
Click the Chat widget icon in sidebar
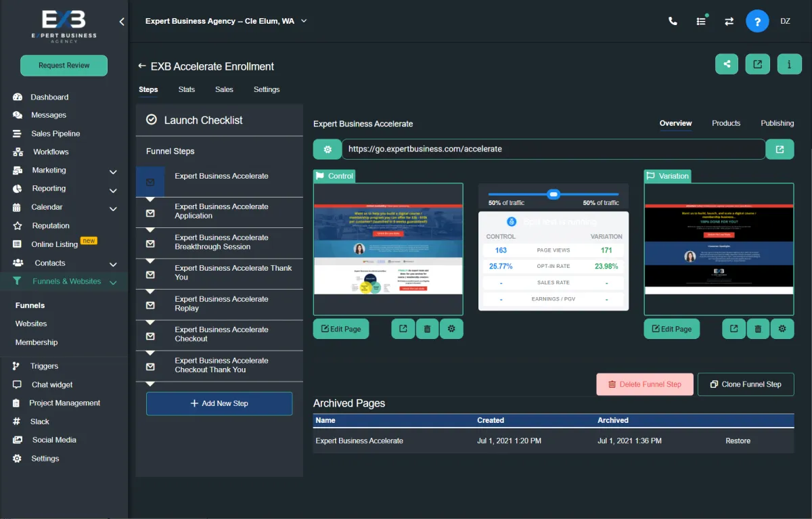tap(17, 384)
